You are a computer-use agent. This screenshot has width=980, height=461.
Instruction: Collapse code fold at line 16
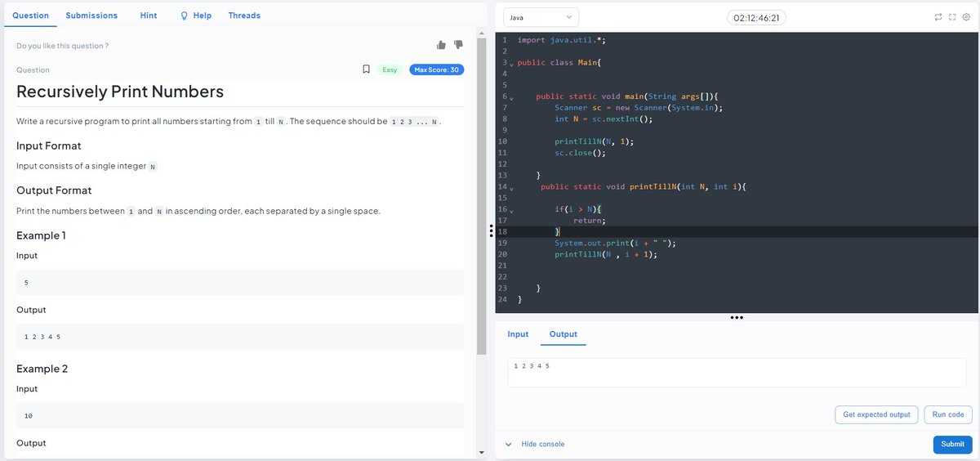pyautogui.click(x=512, y=210)
